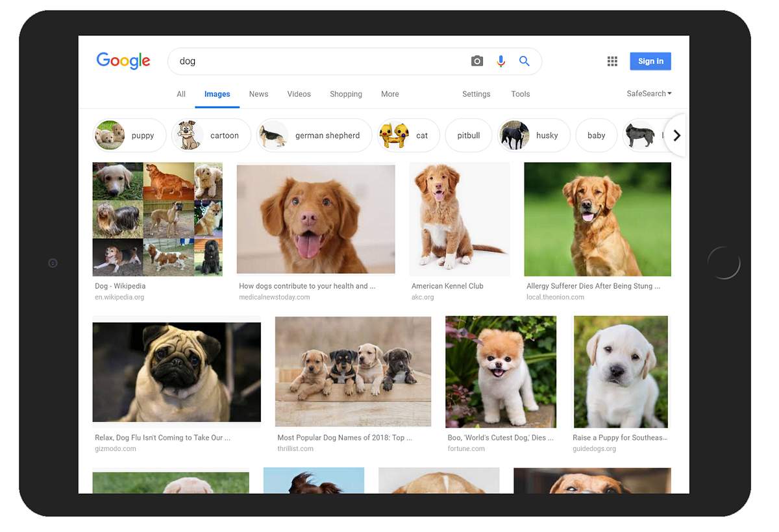Search by image using the camera icon

click(477, 61)
